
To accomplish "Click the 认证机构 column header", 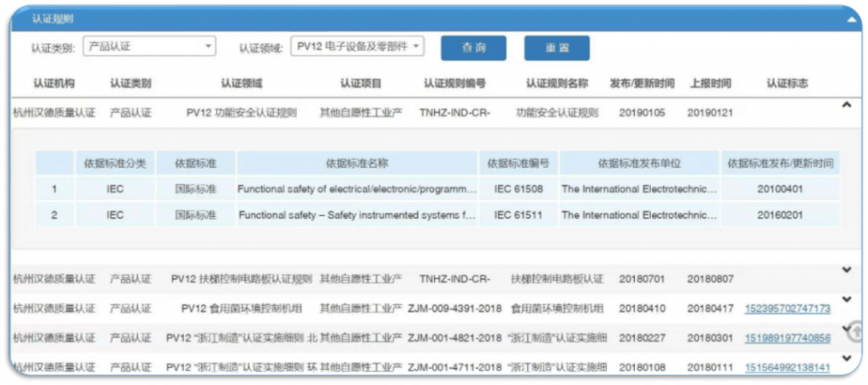I will pos(54,83).
